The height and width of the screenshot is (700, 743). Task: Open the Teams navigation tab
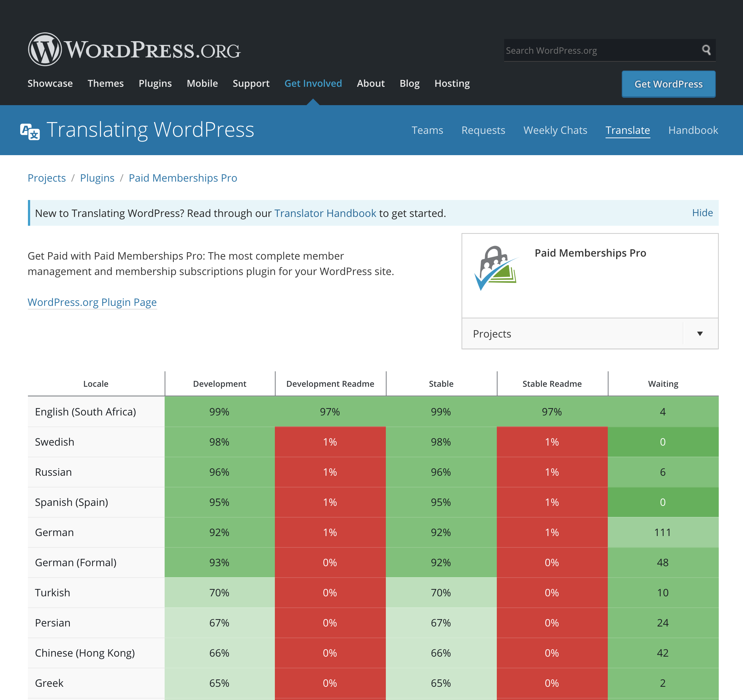click(427, 130)
